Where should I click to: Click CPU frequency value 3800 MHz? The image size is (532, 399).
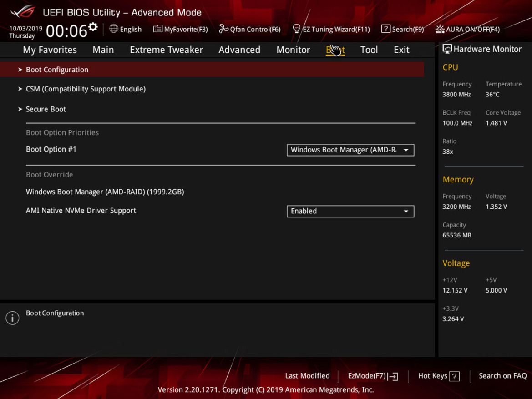pos(456,94)
